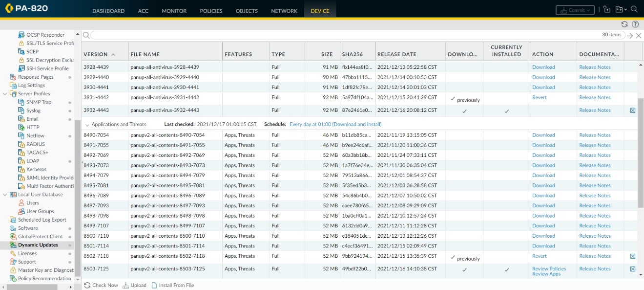Open the RADIUS server profile

(x=36, y=144)
